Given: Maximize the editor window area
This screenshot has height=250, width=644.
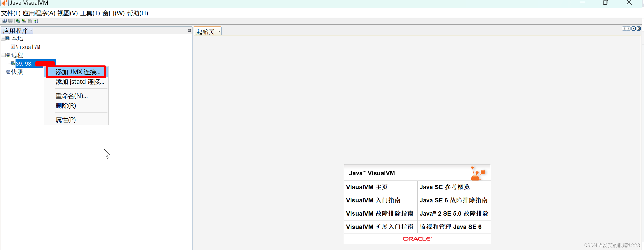Looking at the screenshot, I should click(639, 29).
